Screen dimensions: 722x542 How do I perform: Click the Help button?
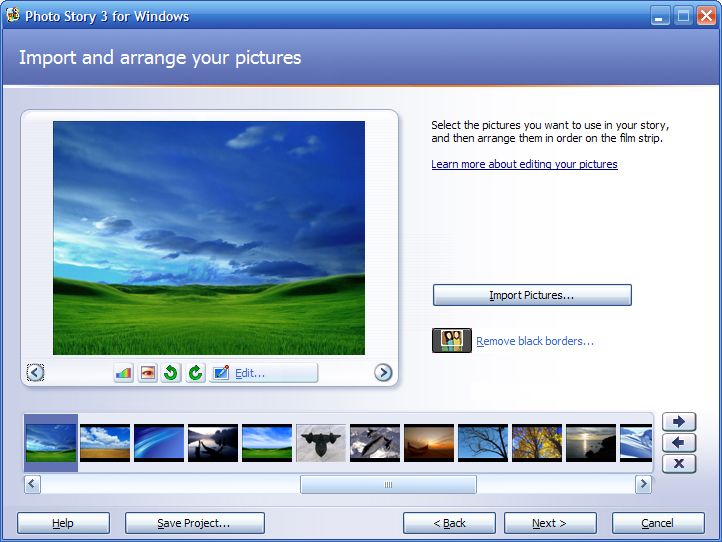[63, 523]
